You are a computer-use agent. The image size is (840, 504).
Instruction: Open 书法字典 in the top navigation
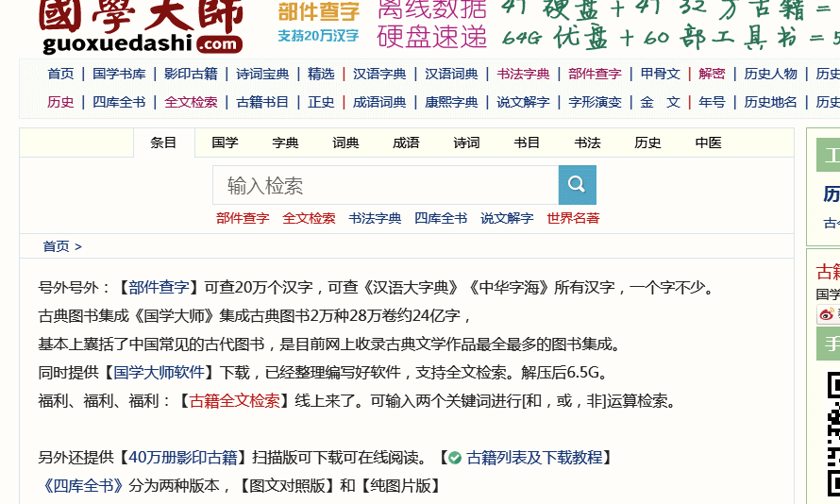[x=523, y=74]
